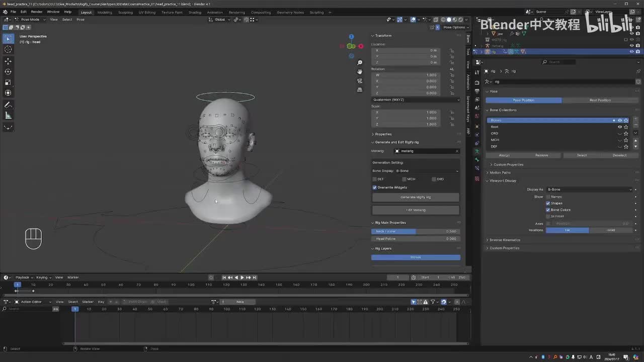Select the Cursor tool in the viewport toolbar

8,49
